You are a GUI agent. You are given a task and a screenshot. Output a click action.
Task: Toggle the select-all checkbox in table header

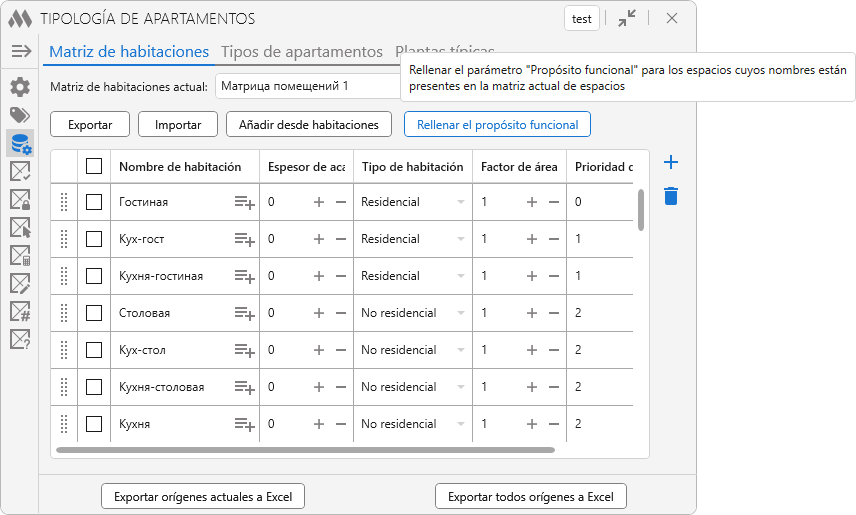coord(94,167)
